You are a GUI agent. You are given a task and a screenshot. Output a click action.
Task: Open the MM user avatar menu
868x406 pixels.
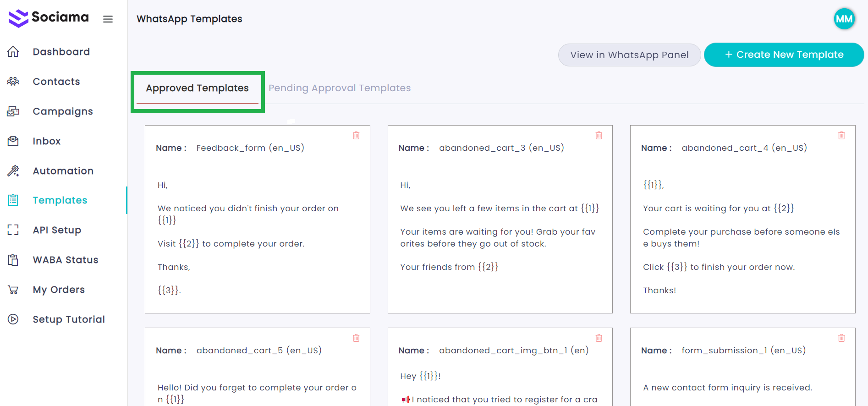[x=844, y=19]
